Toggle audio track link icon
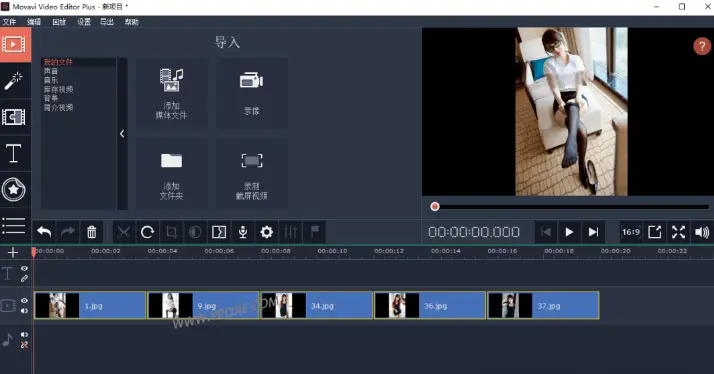This screenshot has height=374, width=714. tap(24, 345)
